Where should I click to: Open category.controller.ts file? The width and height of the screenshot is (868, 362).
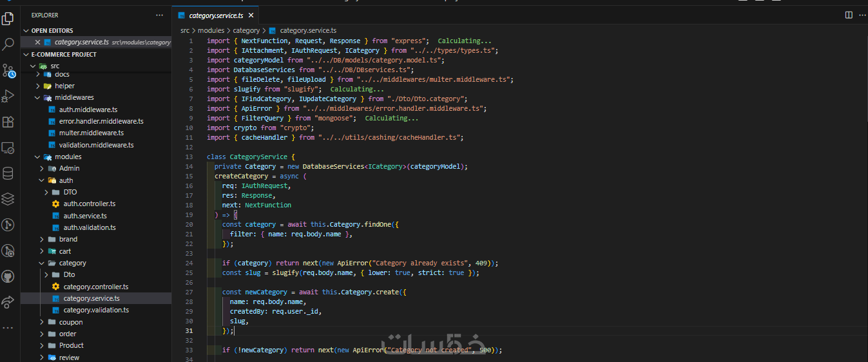click(x=95, y=287)
